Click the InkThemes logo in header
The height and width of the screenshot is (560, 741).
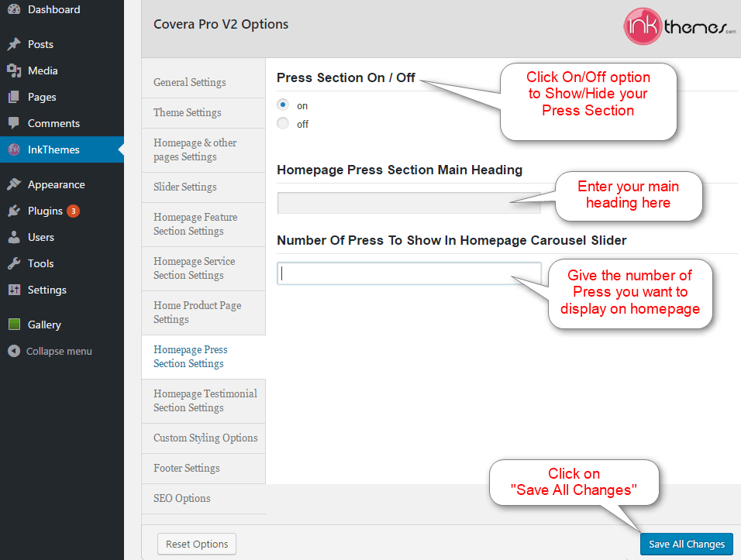(x=680, y=26)
